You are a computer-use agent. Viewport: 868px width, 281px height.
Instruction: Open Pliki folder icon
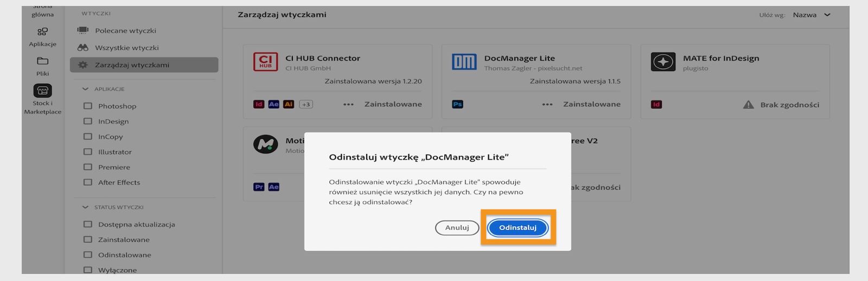pos(42,61)
